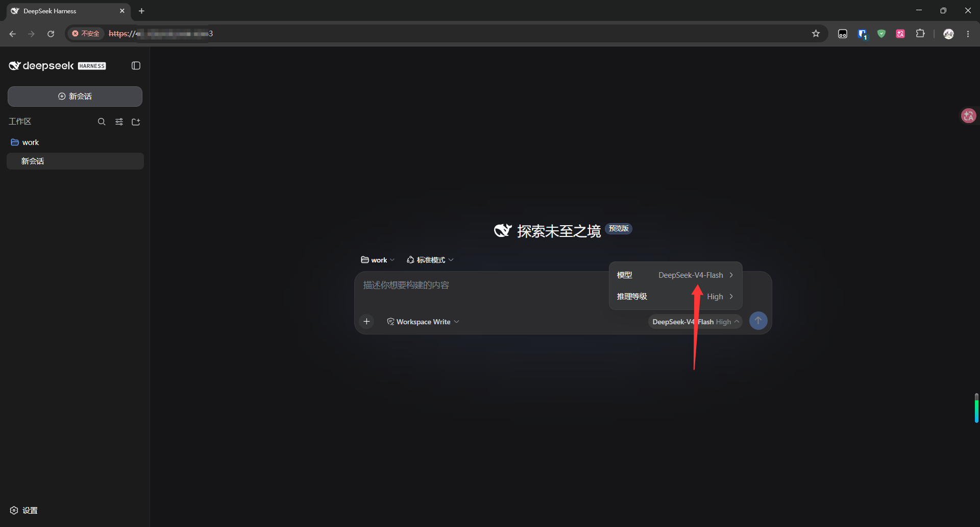Reload the current page
Viewport: 980px width, 527px height.
point(51,34)
